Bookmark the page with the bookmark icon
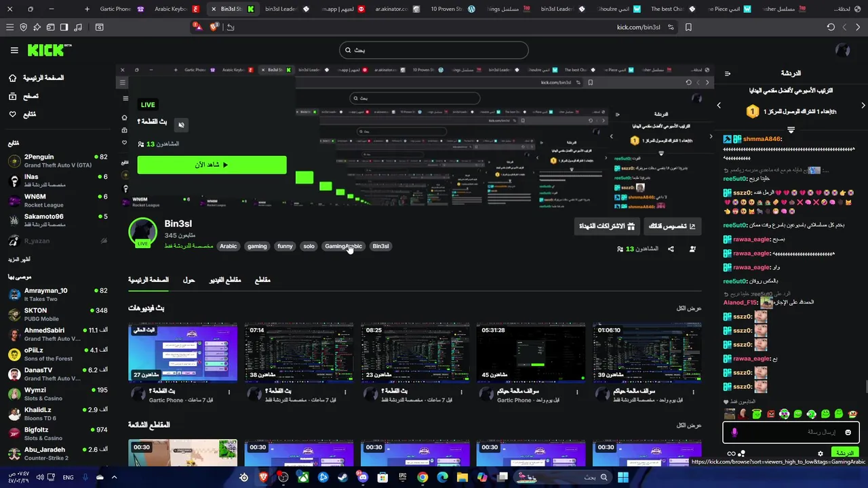The width and height of the screenshot is (868, 488). (688, 27)
